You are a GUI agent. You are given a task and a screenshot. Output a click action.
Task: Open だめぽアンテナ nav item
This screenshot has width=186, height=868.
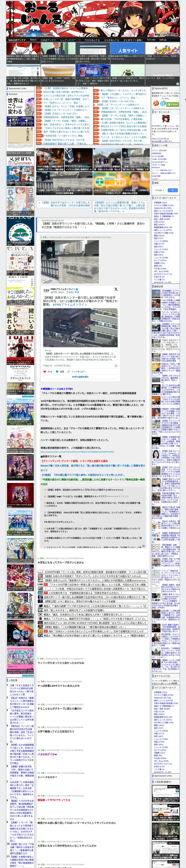click(x=48, y=40)
